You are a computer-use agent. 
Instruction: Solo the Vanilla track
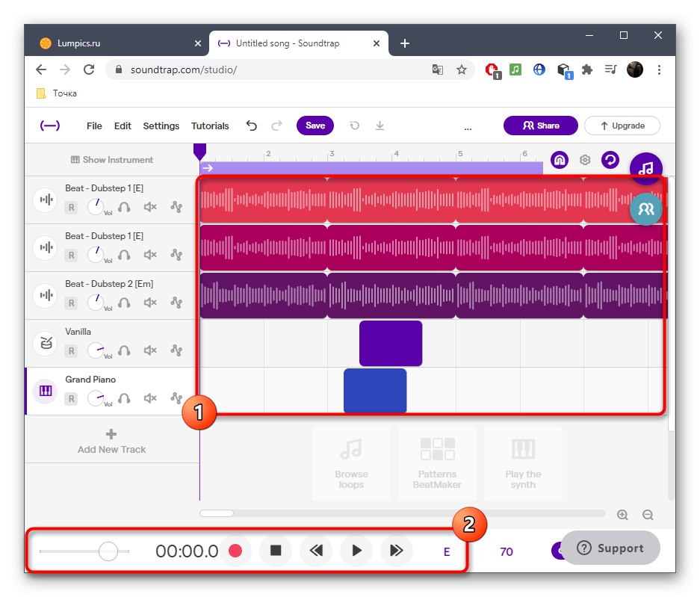coord(124,350)
